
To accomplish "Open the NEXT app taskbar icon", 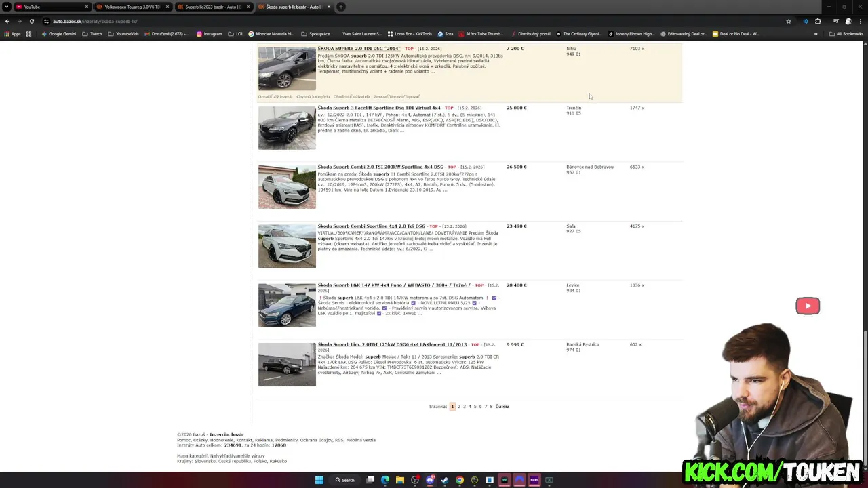I will [534, 480].
